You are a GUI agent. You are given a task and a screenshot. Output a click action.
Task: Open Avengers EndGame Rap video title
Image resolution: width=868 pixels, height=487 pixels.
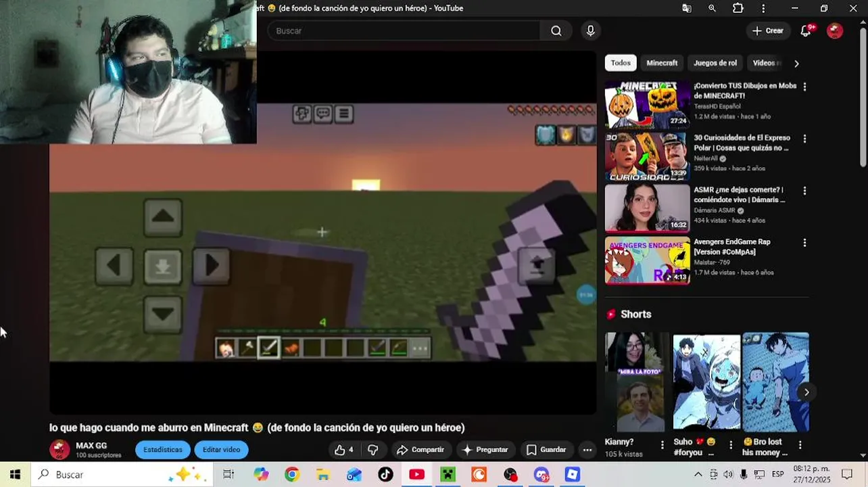point(732,247)
